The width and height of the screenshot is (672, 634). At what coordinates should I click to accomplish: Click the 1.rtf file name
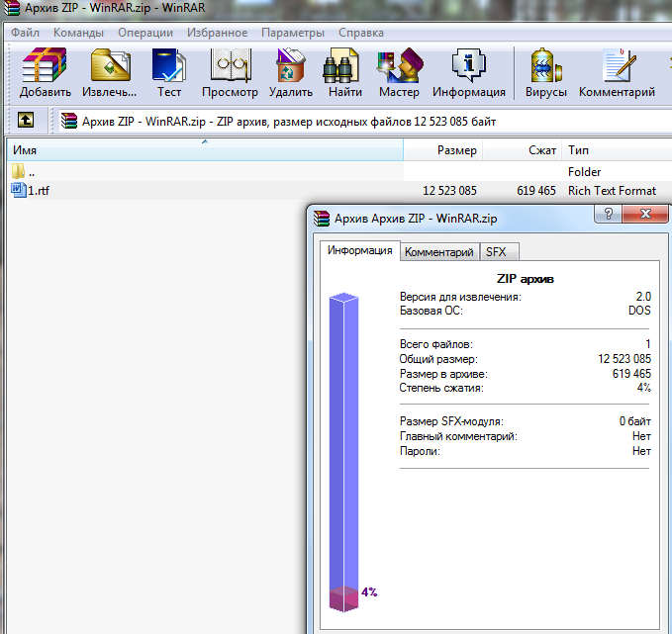39,190
